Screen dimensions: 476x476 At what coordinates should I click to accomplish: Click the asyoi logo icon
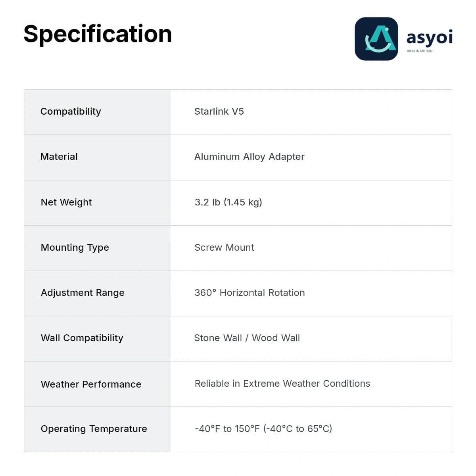tap(376, 39)
